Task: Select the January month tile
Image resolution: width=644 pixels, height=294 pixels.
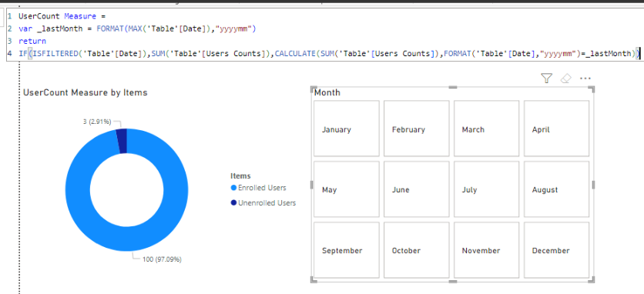Action: (x=347, y=129)
